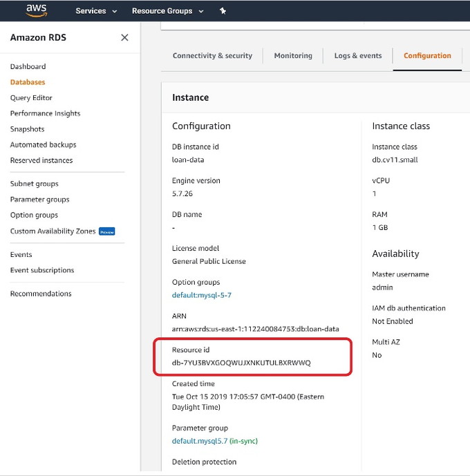Click the Availability section heading

(x=395, y=254)
